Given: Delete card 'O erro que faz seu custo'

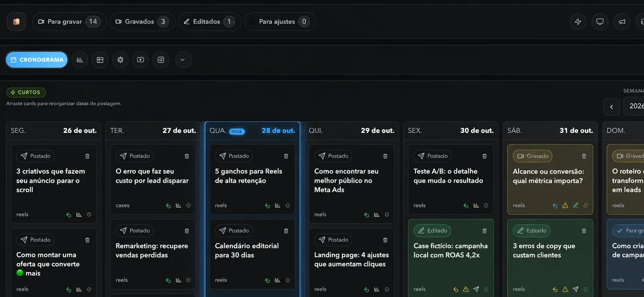Looking at the screenshot, I should (187, 156).
